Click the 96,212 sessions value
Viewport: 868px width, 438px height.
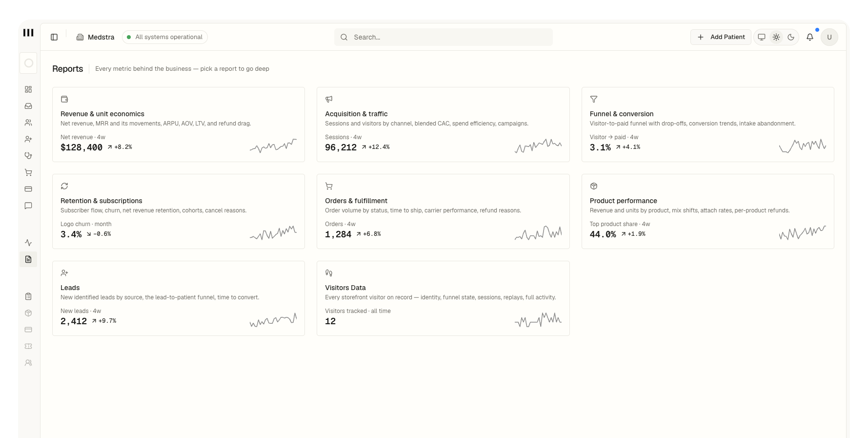pyautogui.click(x=341, y=147)
